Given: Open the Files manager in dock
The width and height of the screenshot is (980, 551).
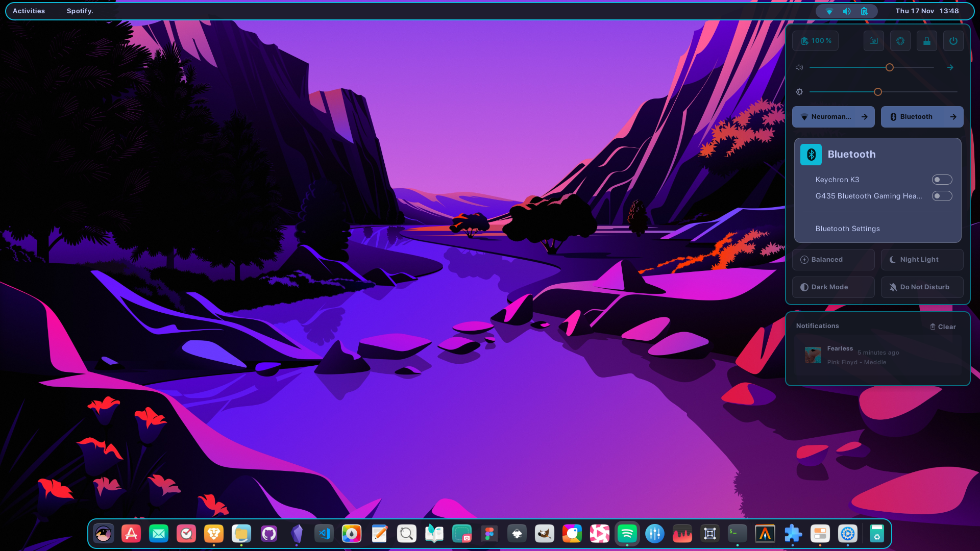Looking at the screenshot, I should (x=241, y=534).
